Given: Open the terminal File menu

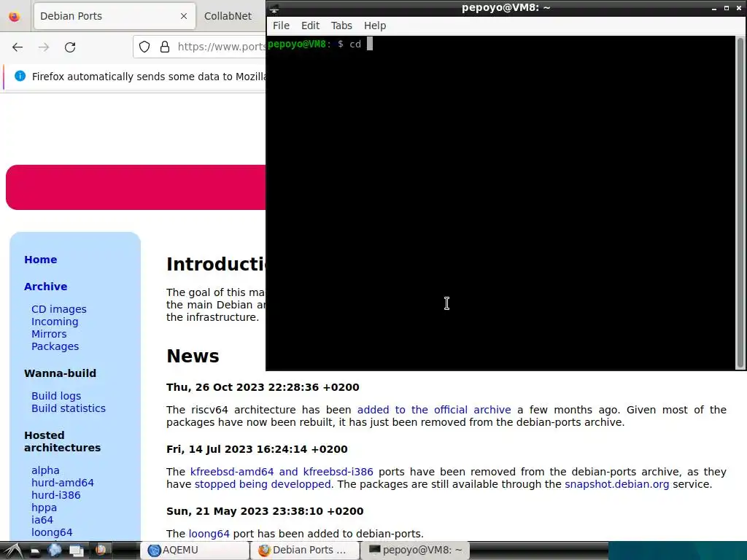Looking at the screenshot, I should click(x=281, y=26).
